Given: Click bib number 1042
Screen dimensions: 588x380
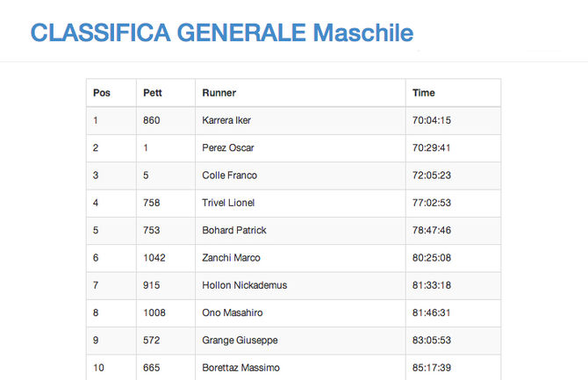Looking at the screenshot, I should 154,258.
